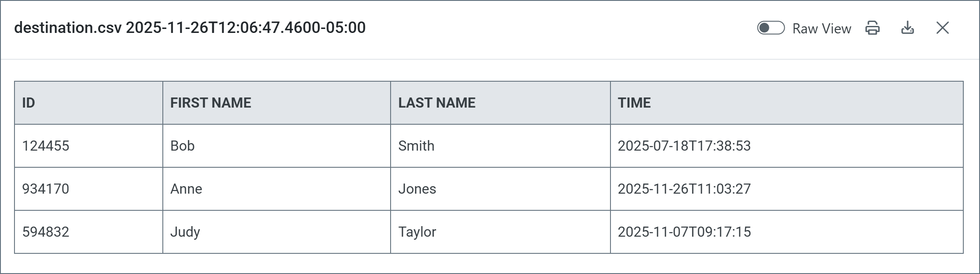The width and height of the screenshot is (980, 274).
Task: Print the destination.csv file
Action: coord(872,28)
